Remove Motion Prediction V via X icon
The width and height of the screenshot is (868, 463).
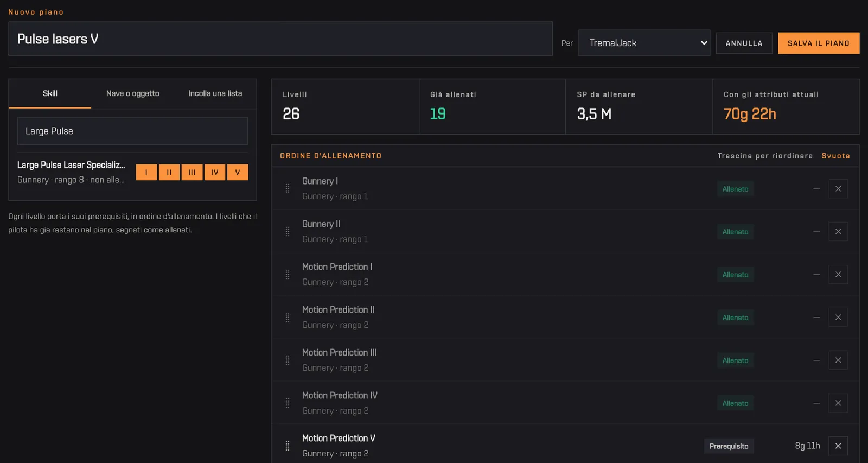coord(838,446)
